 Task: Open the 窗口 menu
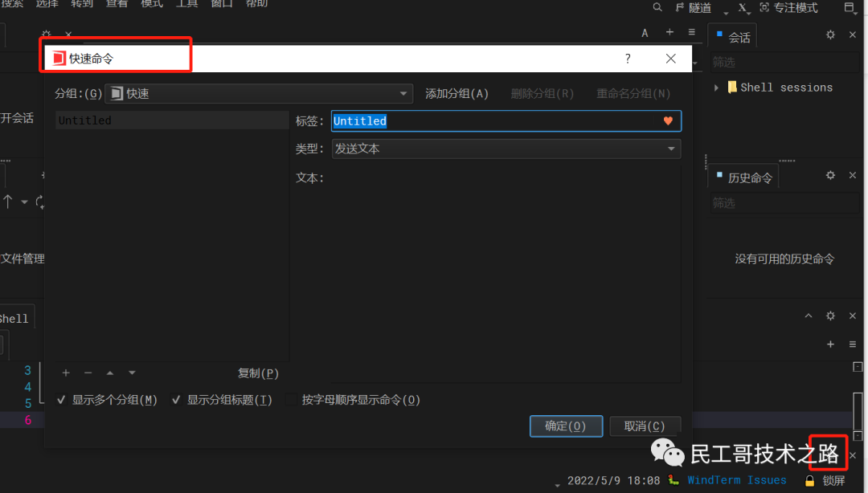[222, 3]
